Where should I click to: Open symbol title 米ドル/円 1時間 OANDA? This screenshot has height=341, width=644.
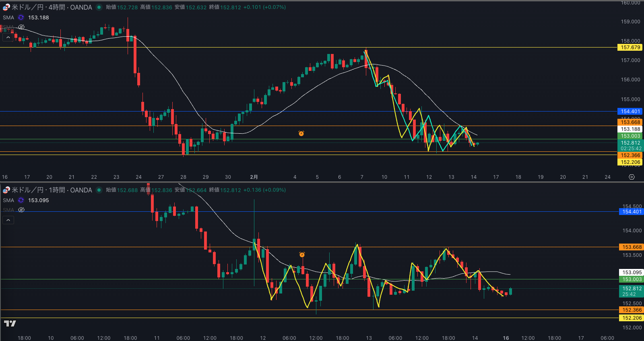pyautogui.click(x=52, y=190)
